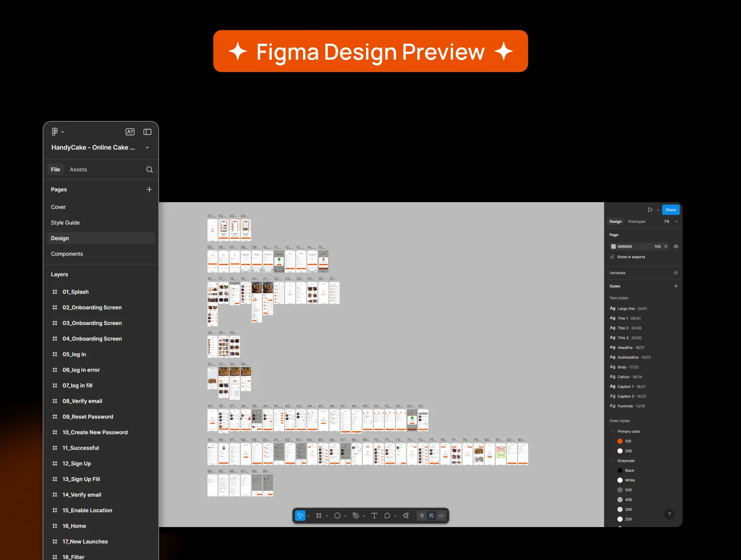
Task: Select Primary color 100 orange swatch
Action: click(x=620, y=441)
